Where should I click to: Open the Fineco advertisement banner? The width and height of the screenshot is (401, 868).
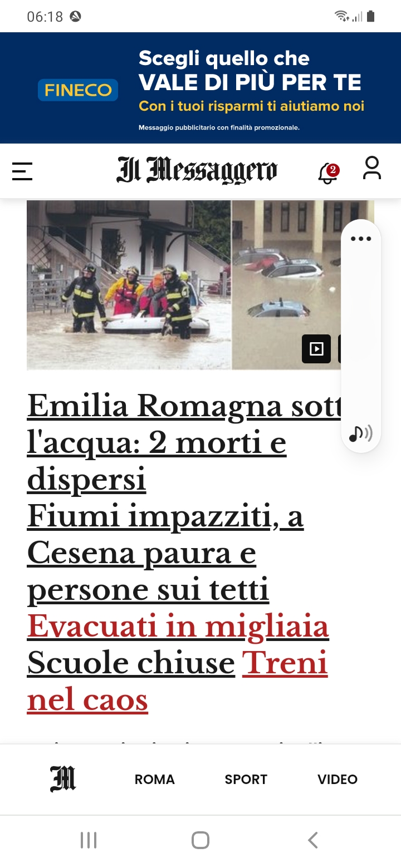[200, 88]
